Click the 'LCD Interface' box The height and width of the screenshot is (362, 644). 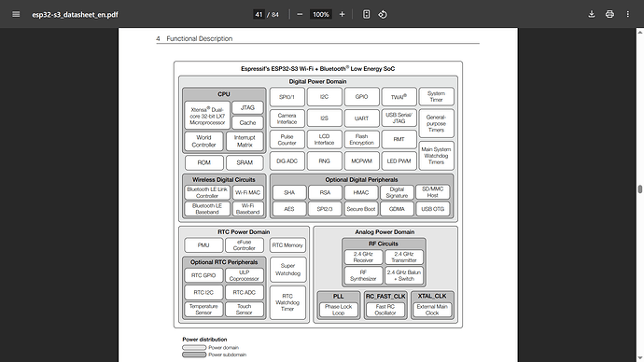(325, 140)
